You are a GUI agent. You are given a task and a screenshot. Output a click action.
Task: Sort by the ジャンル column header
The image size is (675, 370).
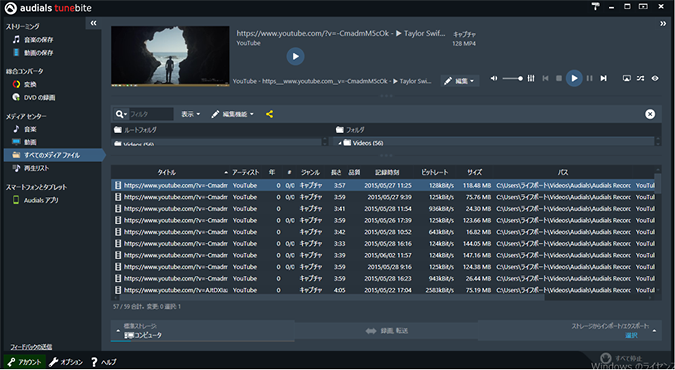[310, 172]
